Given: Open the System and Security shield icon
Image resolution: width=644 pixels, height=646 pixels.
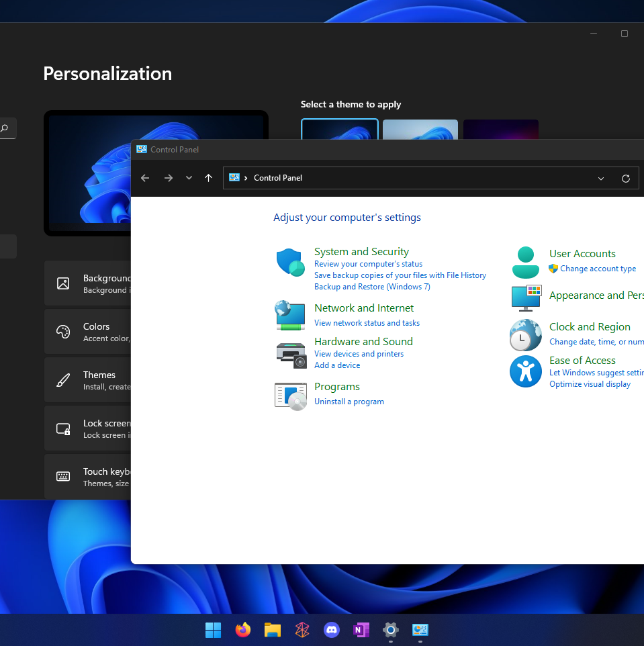Looking at the screenshot, I should pos(290,263).
